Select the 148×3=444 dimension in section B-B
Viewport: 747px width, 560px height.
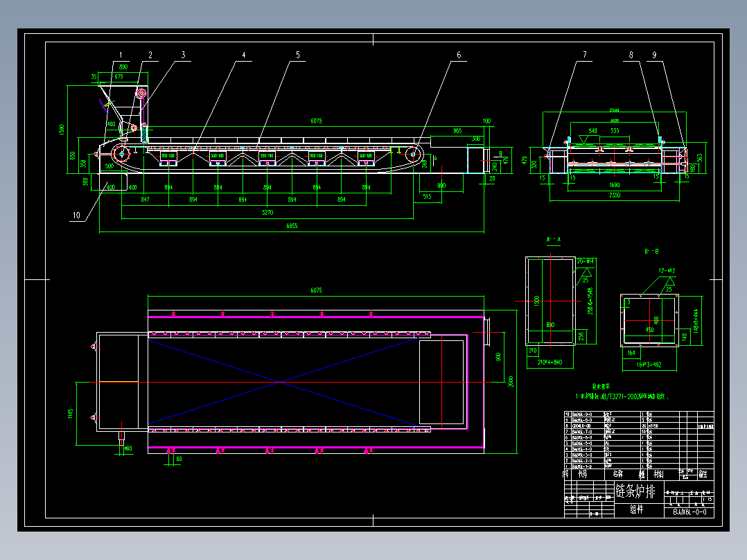click(x=696, y=320)
